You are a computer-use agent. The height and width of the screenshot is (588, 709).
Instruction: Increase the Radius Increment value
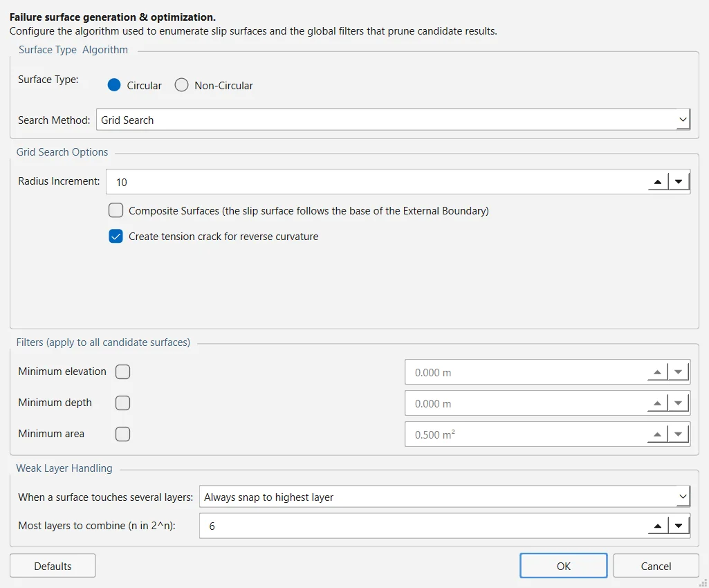click(x=658, y=182)
